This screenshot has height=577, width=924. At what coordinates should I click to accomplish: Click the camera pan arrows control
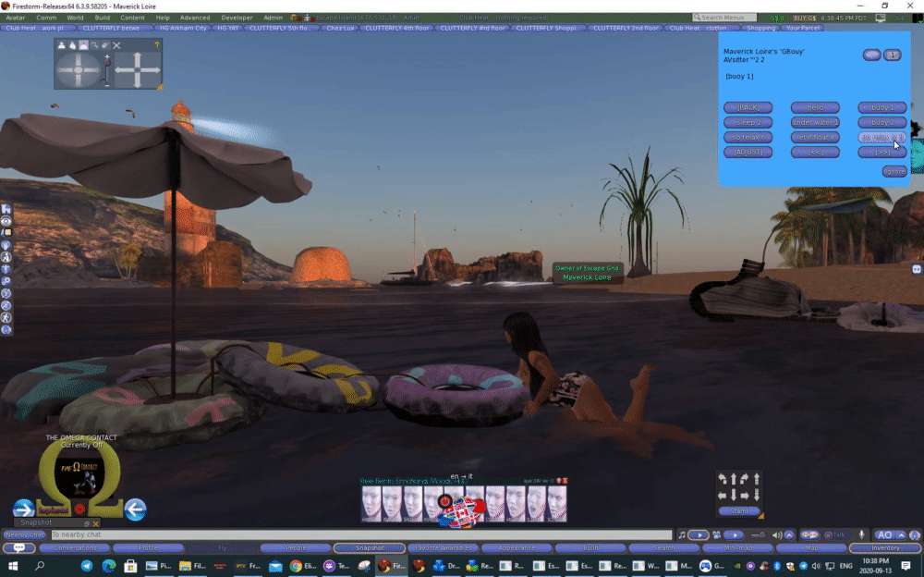point(138,69)
